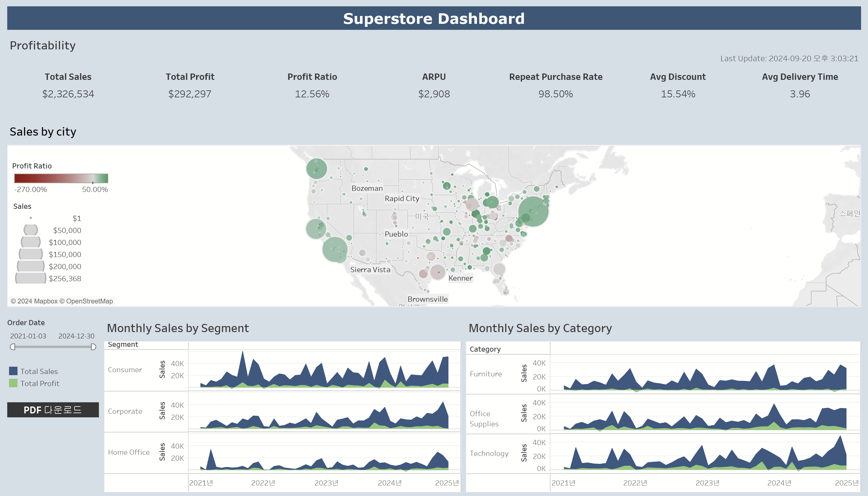The width and height of the screenshot is (868, 496).
Task: Click the Total Sales blue legend swatch
Action: tap(13, 371)
